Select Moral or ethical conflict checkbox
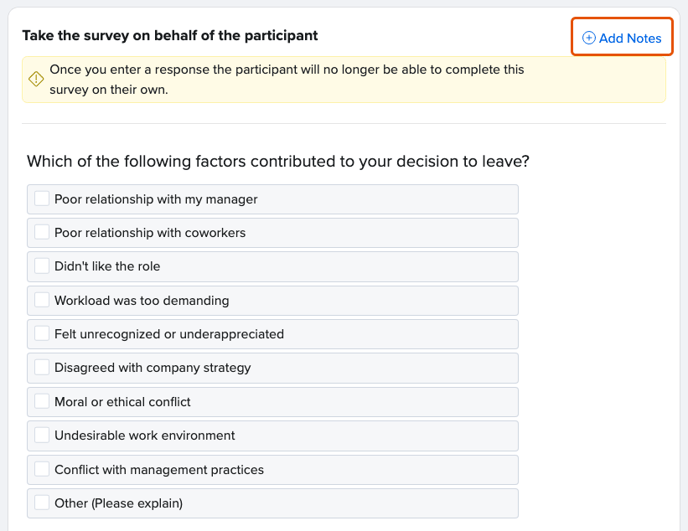The image size is (688, 531). pyautogui.click(x=42, y=401)
